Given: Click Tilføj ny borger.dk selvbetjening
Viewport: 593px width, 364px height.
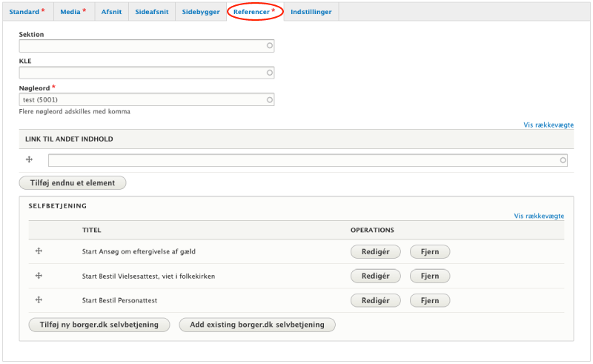Looking at the screenshot, I should coord(99,325).
